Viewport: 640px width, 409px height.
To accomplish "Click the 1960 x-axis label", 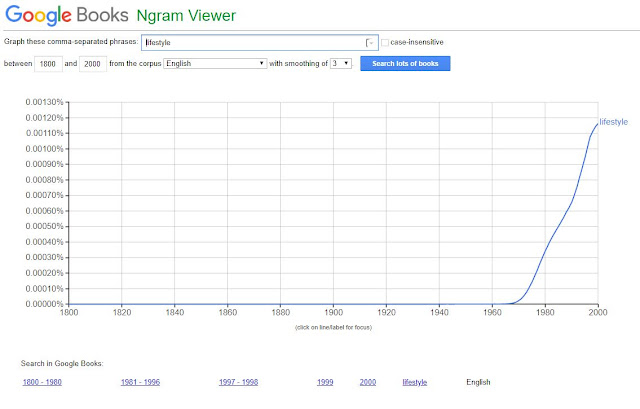I will [x=492, y=312].
